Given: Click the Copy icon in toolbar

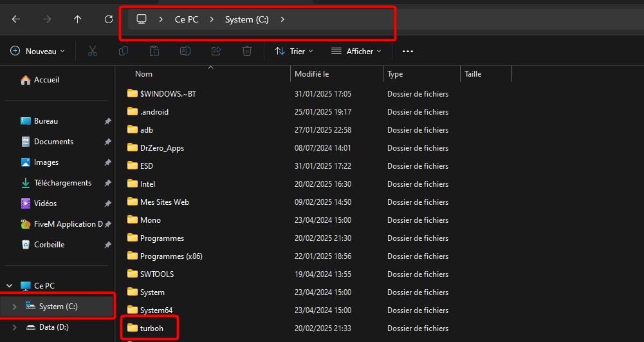Looking at the screenshot, I should 124,51.
